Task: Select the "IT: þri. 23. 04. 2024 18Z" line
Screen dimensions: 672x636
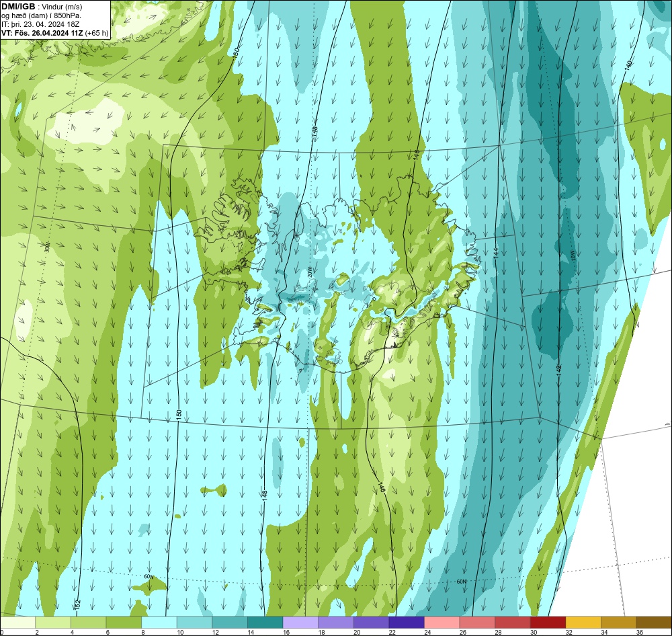Action: tap(40, 24)
